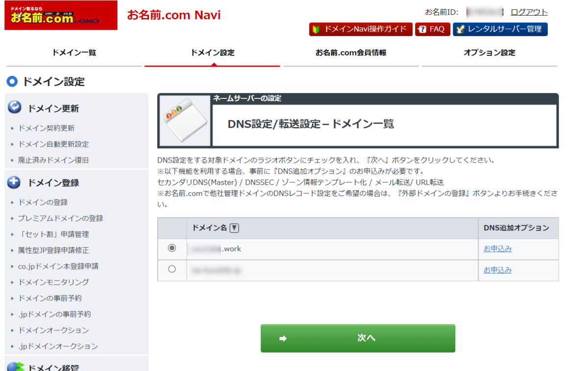Open ドメインモニタリング in sidebar
Viewport: 588px width, 371px height.
pyautogui.click(x=53, y=282)
